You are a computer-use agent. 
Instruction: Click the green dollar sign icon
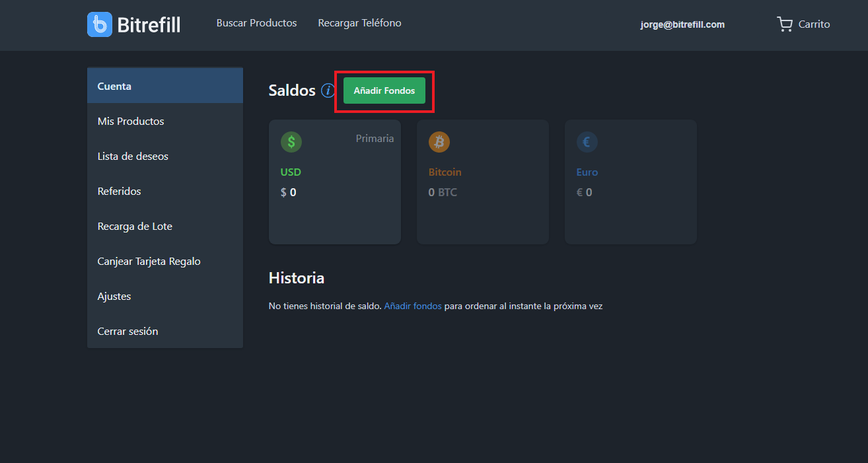click(x=291, y=141)
